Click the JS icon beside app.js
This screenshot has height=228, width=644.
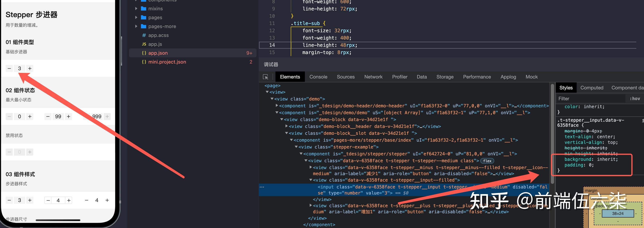click(144, 44)
